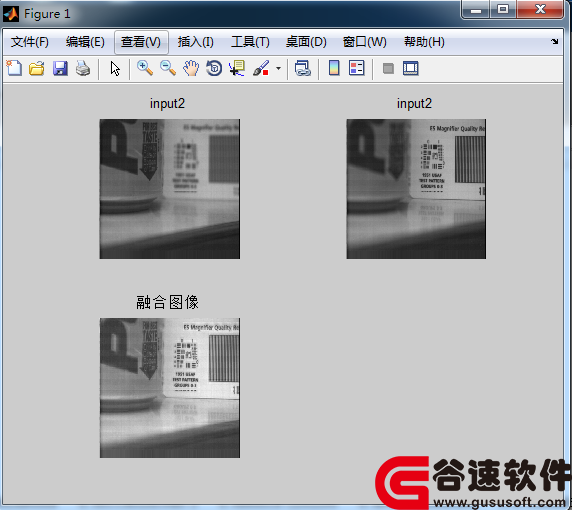This screenshot has width=572, height=510.
Task: Select the Rotate 3D tool
Action: tap(214, 68)
